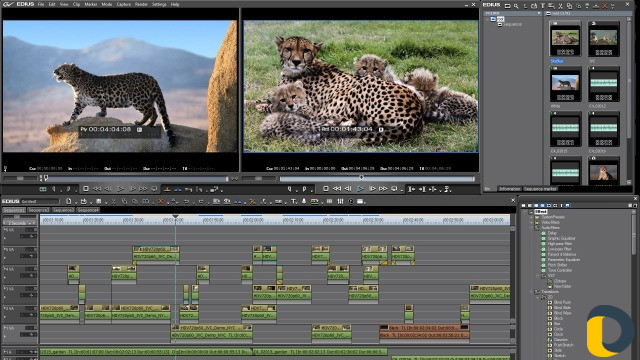Open the Sequence marker tab
The width and height of the screenshot is (640, 360).
pos(540,189)
